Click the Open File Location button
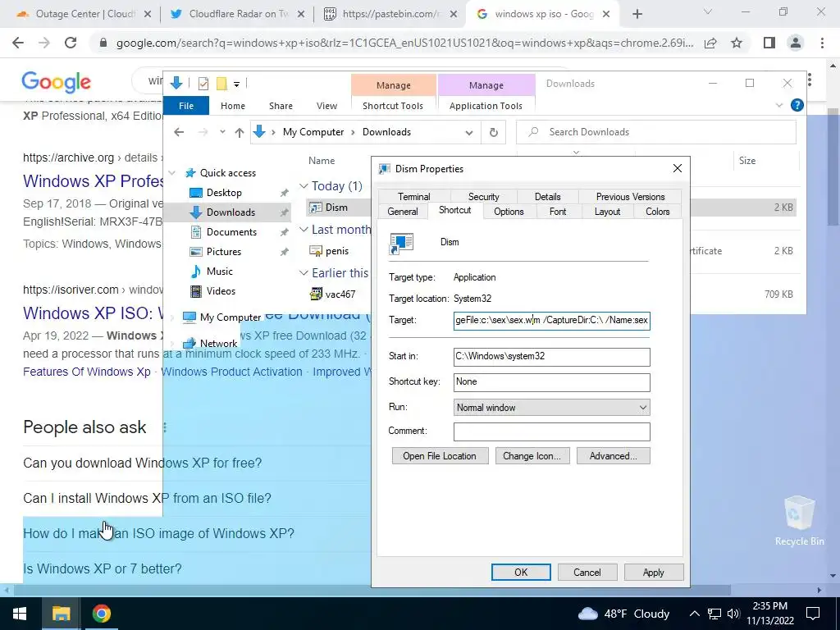Viewport: 840px width, 630px height. point(440,456)
